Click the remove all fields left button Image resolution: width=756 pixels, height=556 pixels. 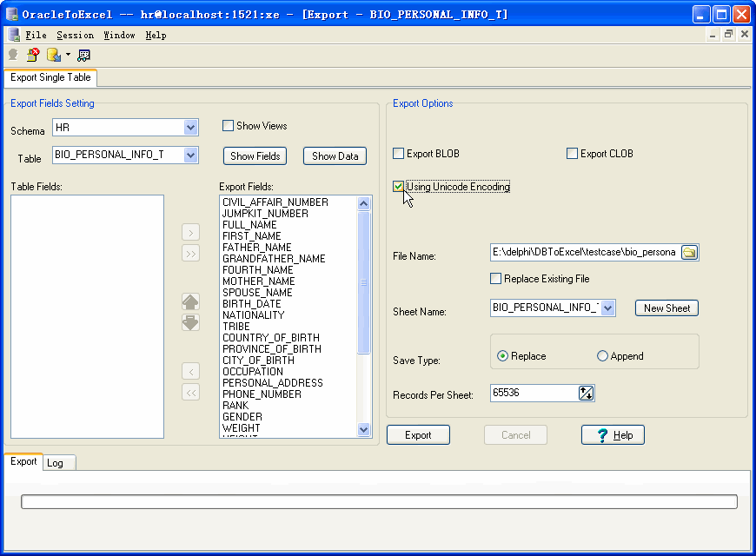(191, 392)
